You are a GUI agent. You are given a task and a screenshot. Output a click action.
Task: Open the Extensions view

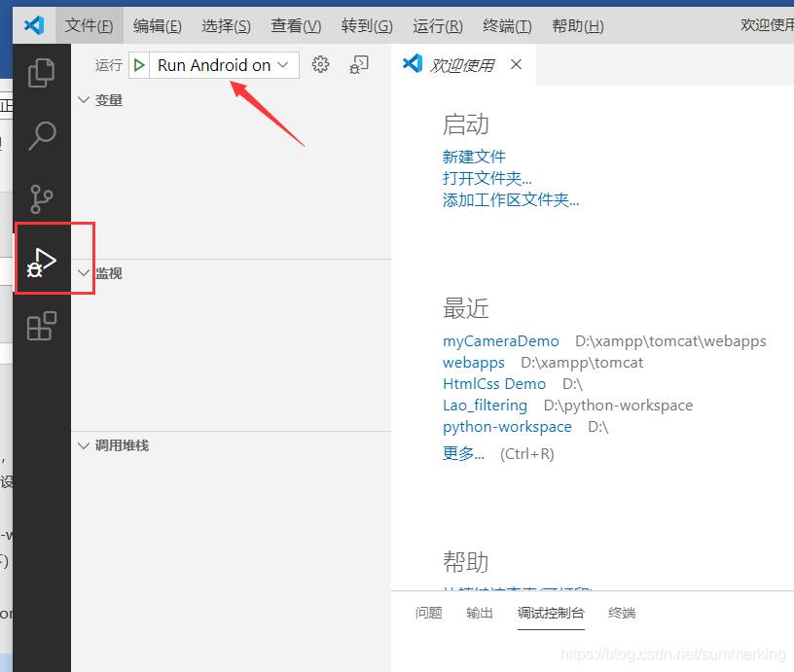[x=42, y=326]
